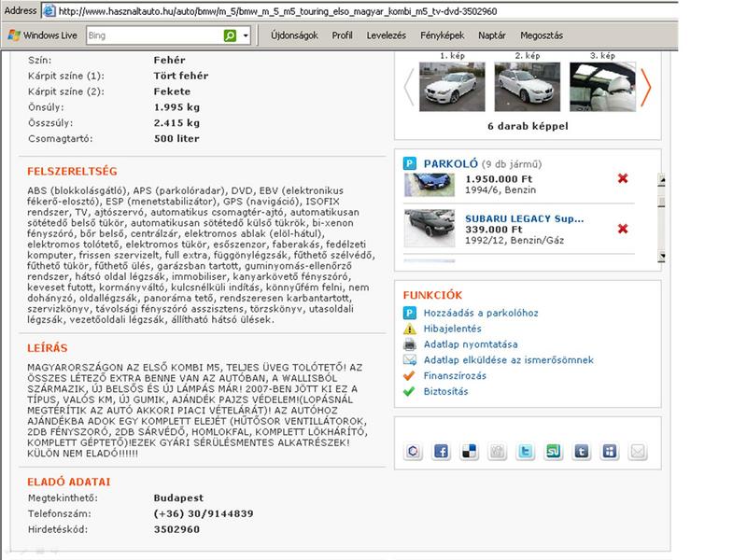Click the Hozzáadás a parkolóhoz link
Screen dimensions: 747x560
tap(481, 313)
